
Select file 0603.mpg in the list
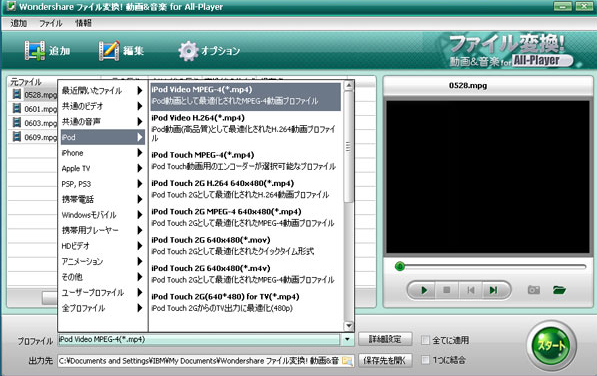click(40, 123)
